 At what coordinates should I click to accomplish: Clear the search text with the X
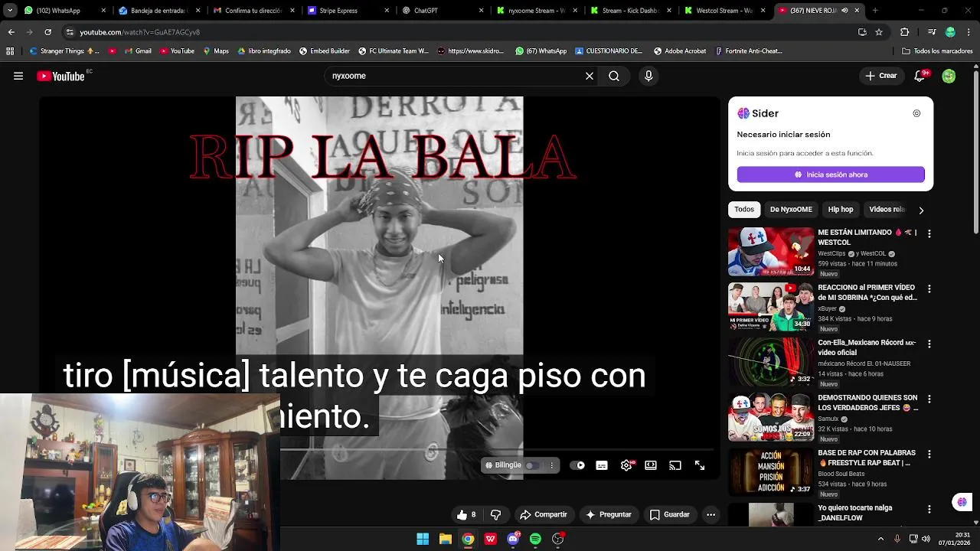(x=590, y=76)
